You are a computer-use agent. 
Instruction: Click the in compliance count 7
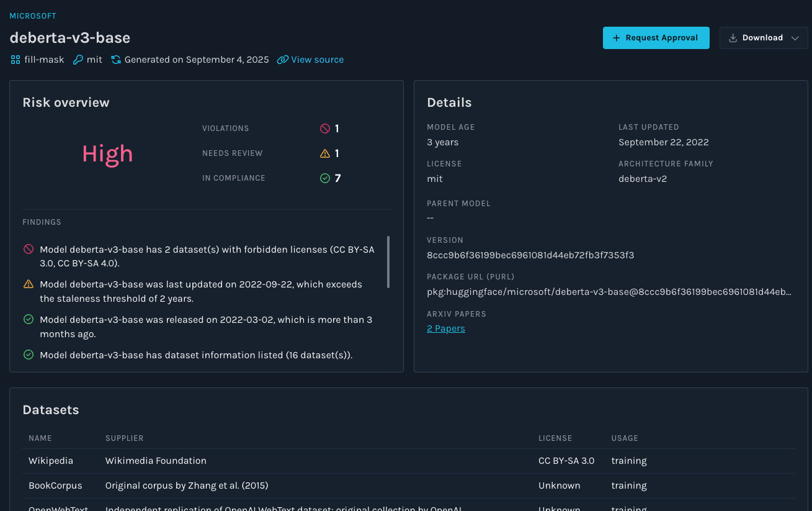click(338, 178)
